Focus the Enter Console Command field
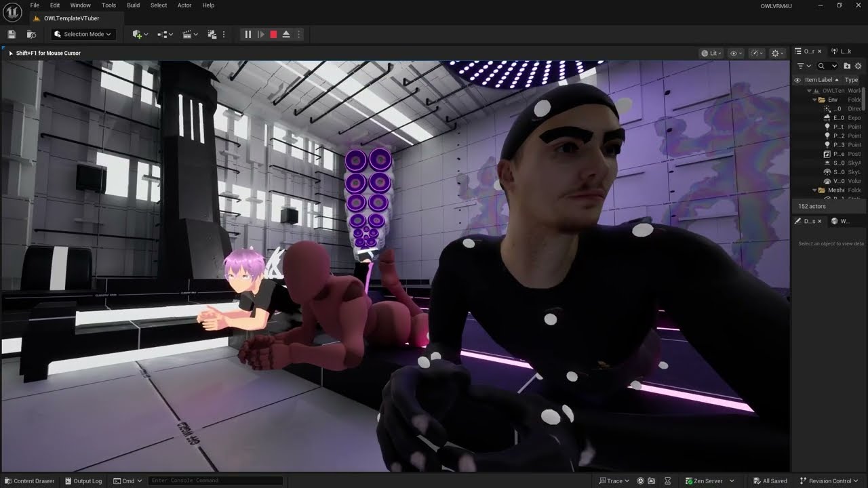The height and width of the screenshot is (488, 868). click(215, 481)
